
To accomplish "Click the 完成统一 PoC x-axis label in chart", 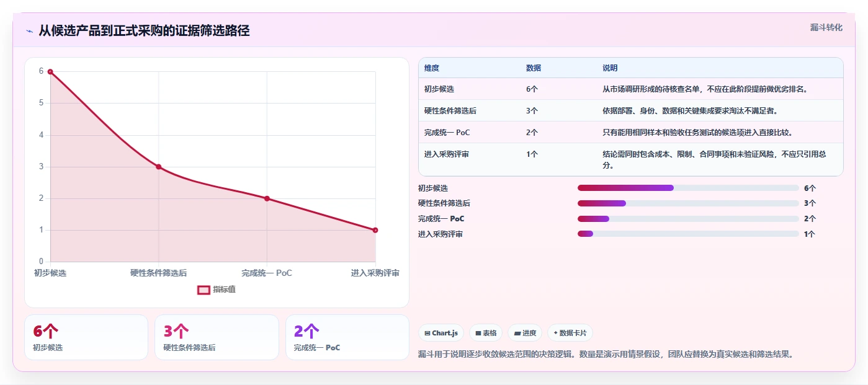I will pos(267,273).
